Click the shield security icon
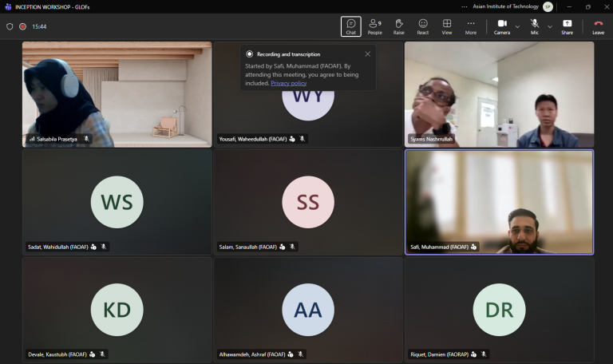613x364 pixels. (10, 26)
